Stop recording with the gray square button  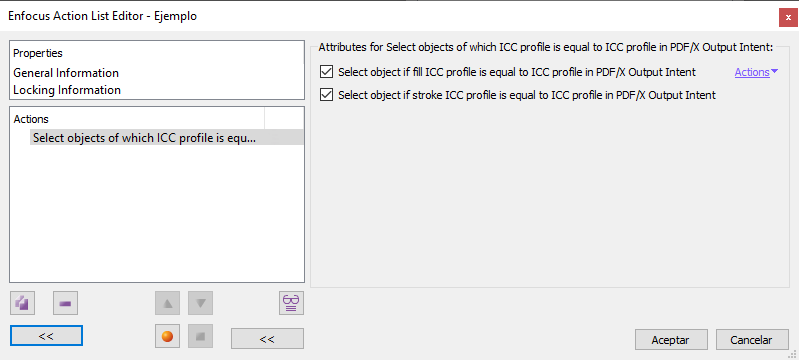click(200, 337)
